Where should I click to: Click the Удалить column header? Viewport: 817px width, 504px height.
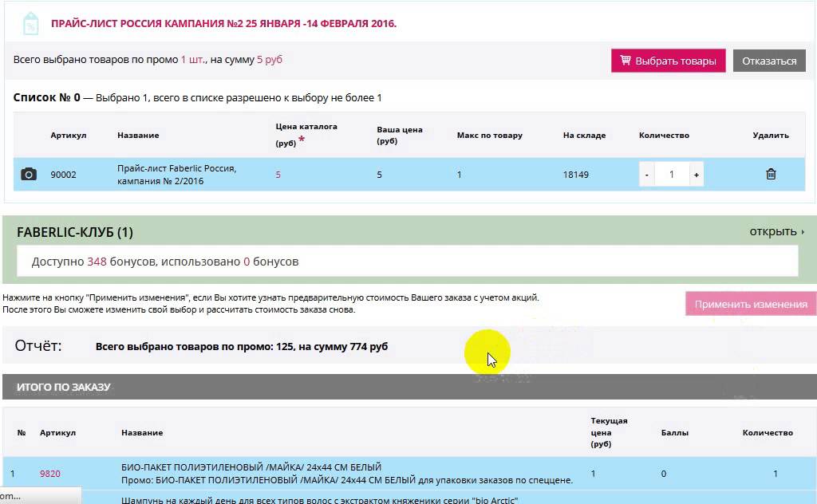[771, 135]
